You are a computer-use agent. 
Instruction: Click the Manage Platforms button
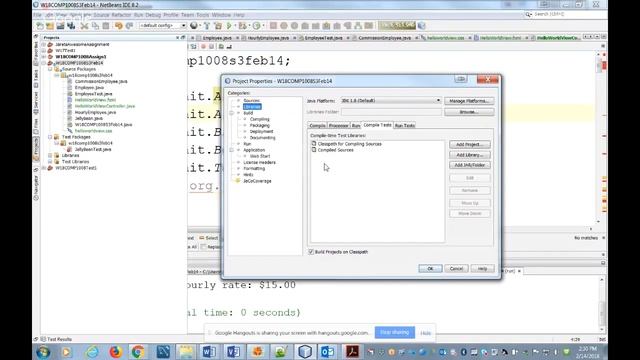click(469, 101)
